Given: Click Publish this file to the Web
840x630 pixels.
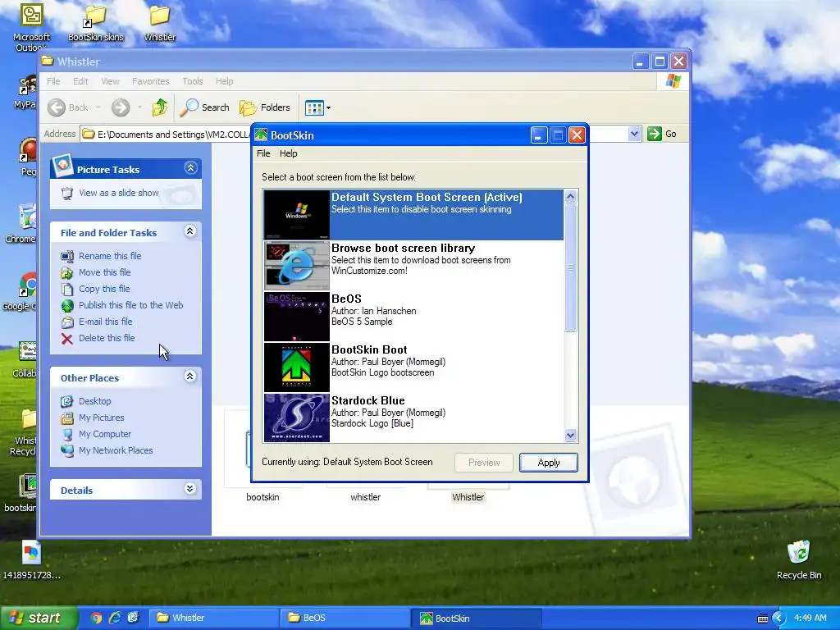Looking at the screenshot, I should click(x=130, y=305).
